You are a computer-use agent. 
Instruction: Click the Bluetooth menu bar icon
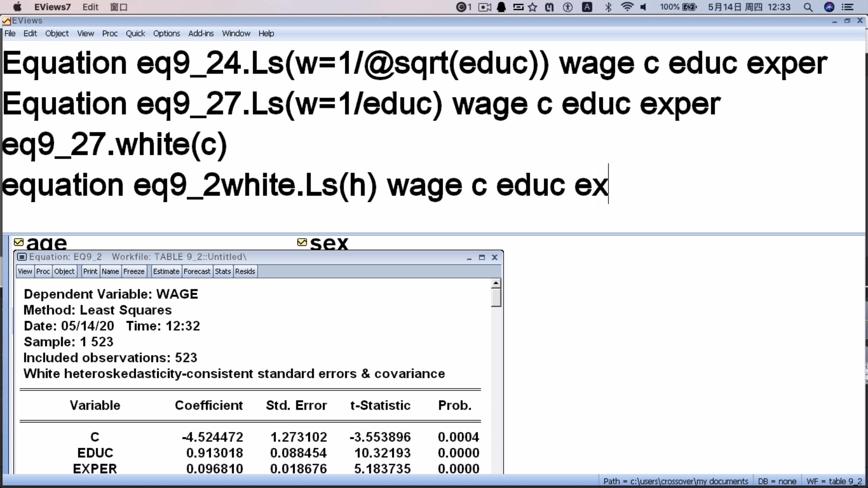[x=608, y=7]
